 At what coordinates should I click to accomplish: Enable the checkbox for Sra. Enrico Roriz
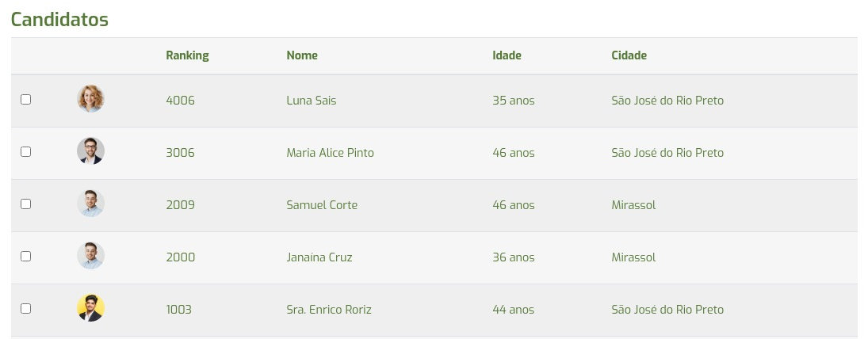[25, 308]
